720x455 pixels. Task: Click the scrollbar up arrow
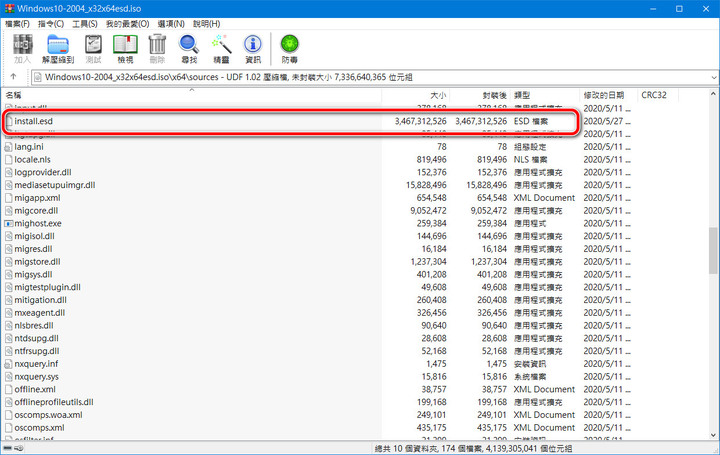pyautogui.click(x=714, y=94)
